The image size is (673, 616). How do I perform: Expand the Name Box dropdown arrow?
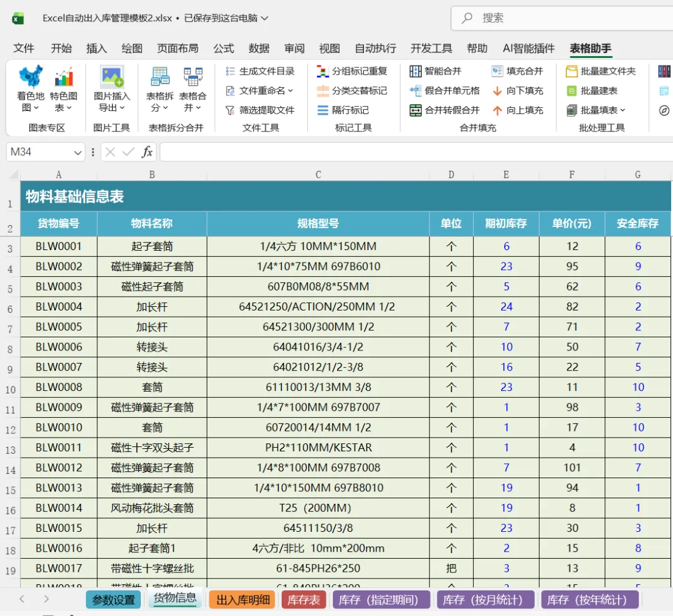pos(78,152)
